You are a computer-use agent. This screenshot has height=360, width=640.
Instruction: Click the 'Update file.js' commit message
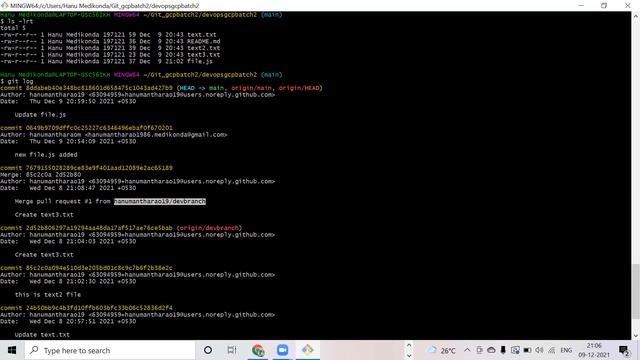pyautogui.click(x=40, y=115)
